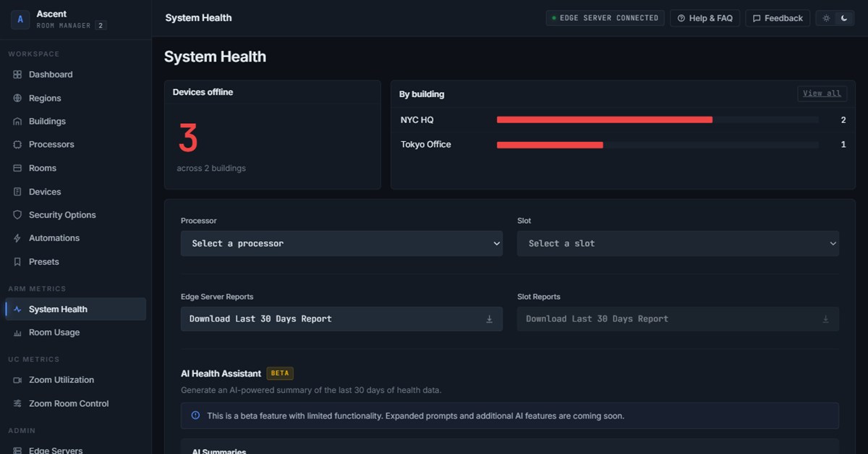Click the Ascent logo badge
This screenshot has height=454, width=868.
[x=20, y=20]
